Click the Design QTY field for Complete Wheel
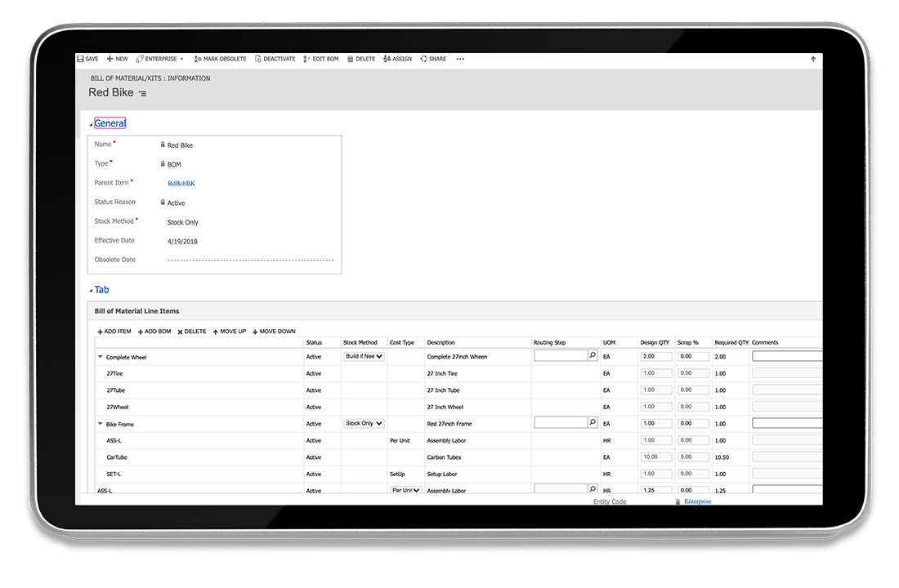 (656, 357)
